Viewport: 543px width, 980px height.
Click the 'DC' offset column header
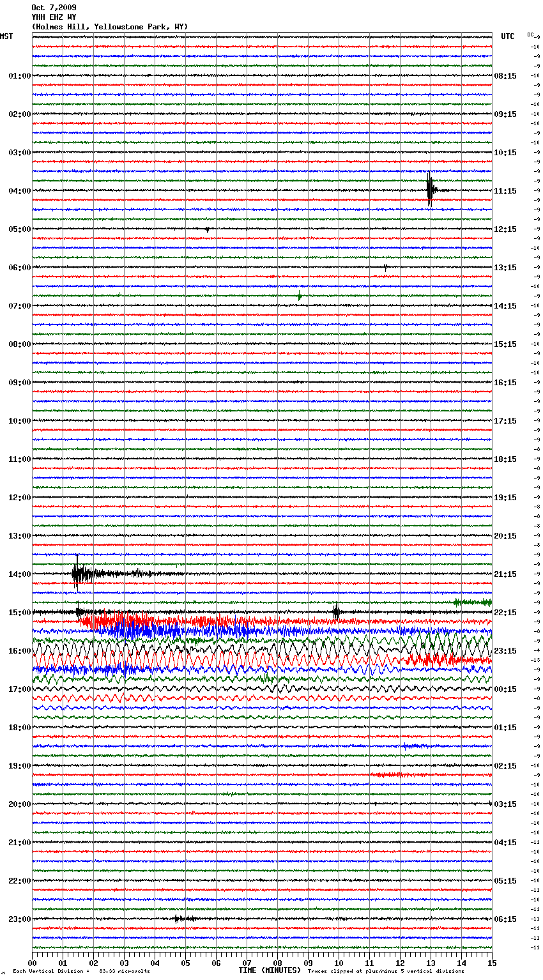tap(531, 34)
